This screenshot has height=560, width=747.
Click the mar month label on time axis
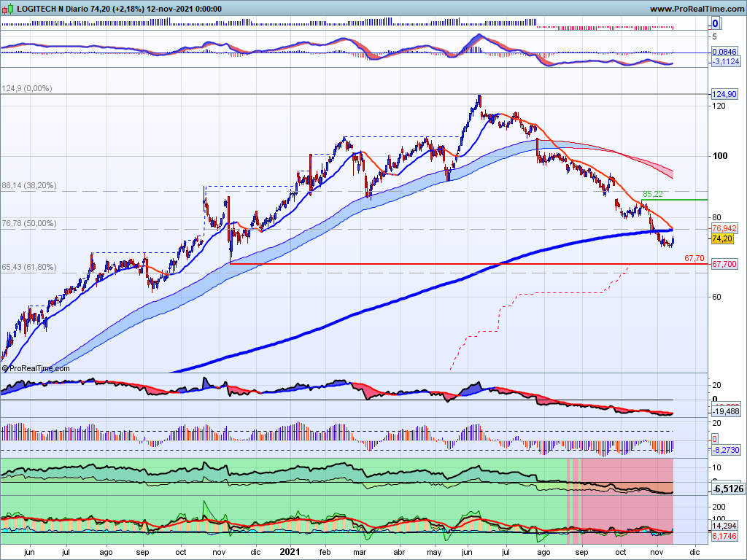(x=360, y=552)
